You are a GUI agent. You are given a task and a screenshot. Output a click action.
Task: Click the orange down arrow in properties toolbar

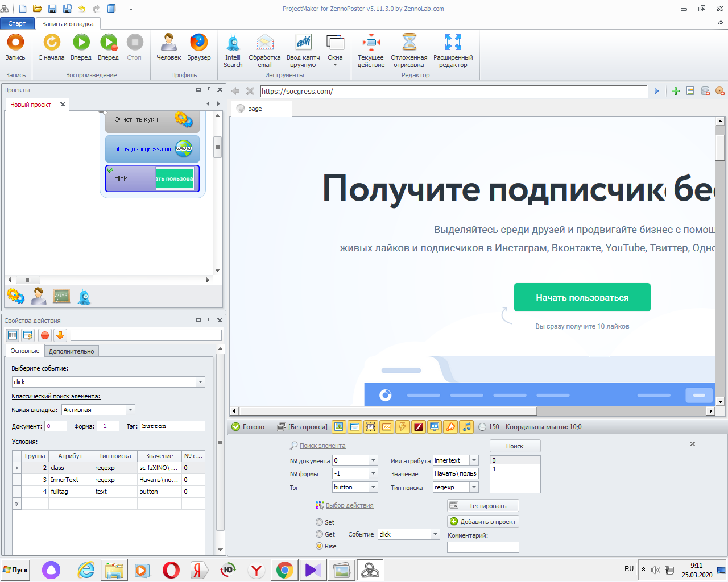pos(60,335)
